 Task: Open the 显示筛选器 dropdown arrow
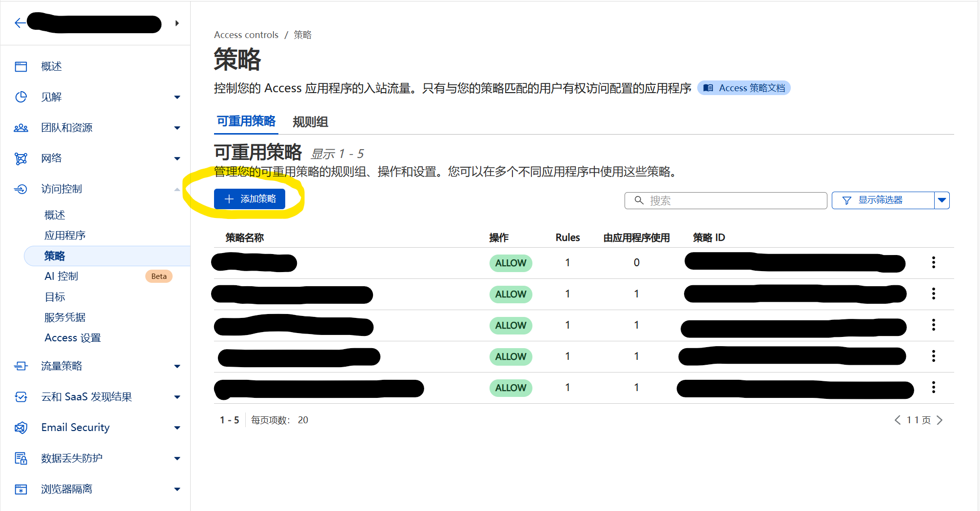[942, 200]
